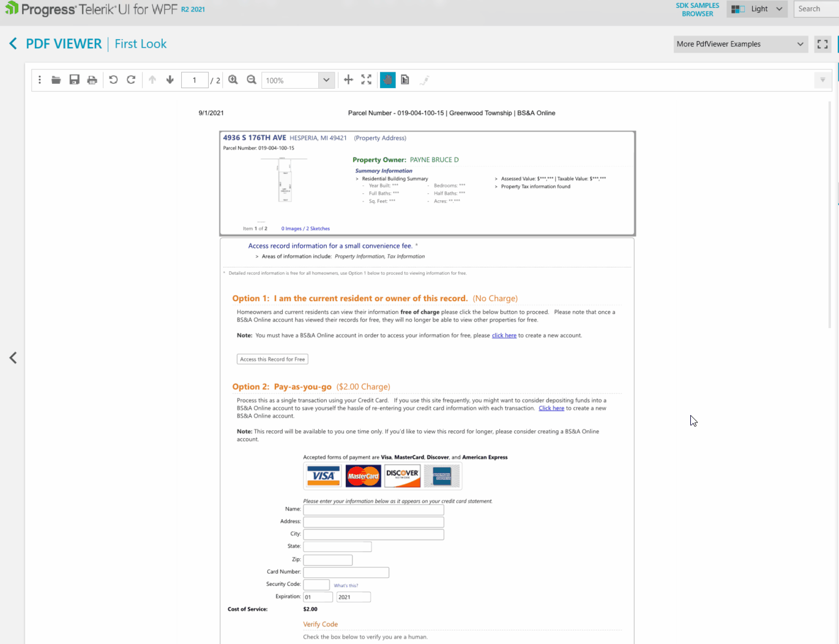Viewport: 839px width, 644px height.
Task: Click the Card Number field
Action: tap(346, 572)
